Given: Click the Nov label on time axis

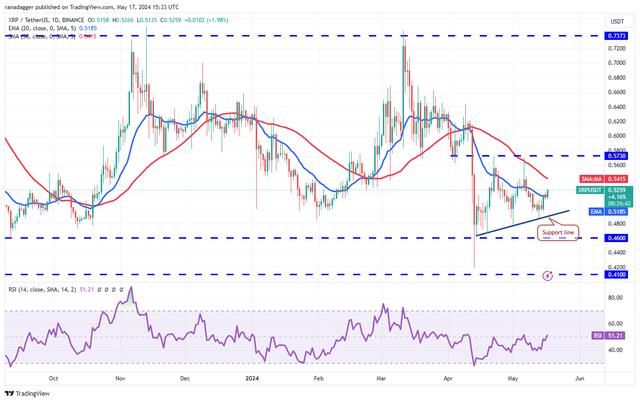Looking at the screenshot, I should pyautogui.click(x=118, y=377).
